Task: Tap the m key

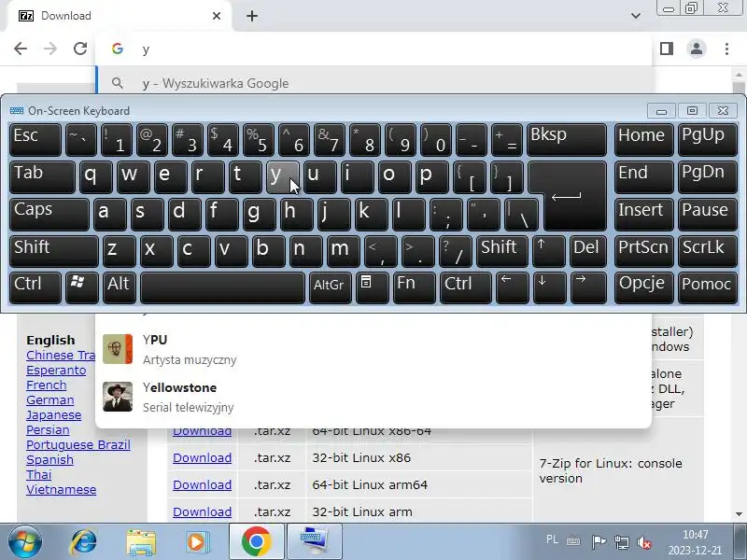Action: [x=344, y=251]
